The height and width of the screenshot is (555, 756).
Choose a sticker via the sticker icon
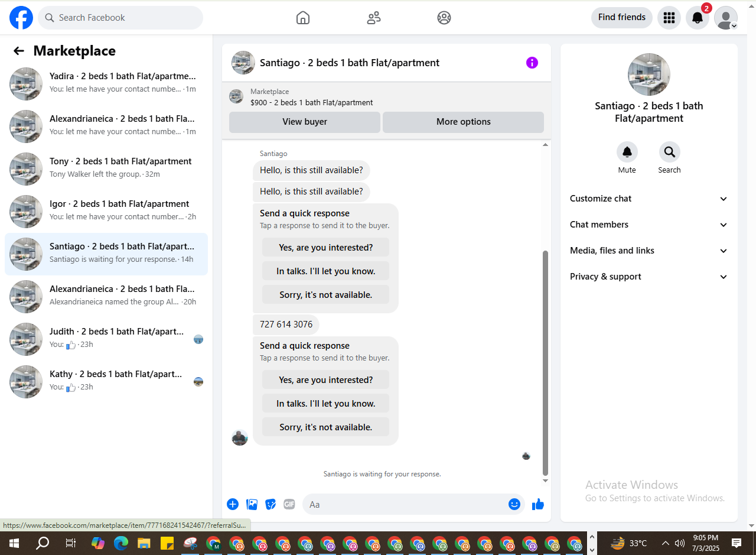[x=271, y=504]
